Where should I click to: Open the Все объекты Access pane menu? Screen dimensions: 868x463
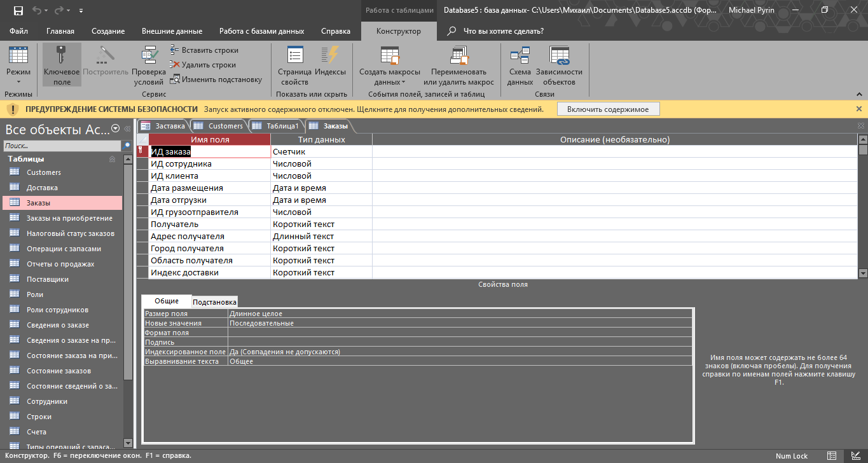[115, 128]
